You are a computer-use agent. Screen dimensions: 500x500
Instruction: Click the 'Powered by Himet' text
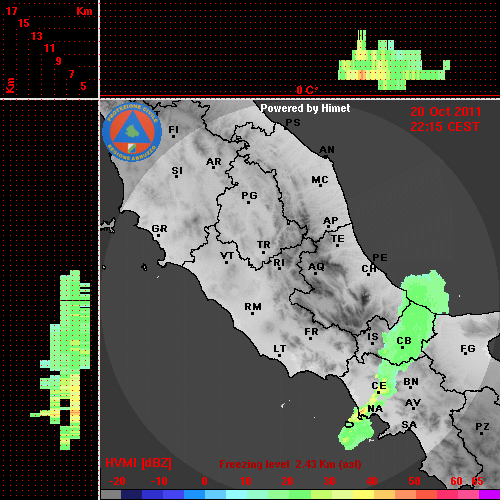305,108
